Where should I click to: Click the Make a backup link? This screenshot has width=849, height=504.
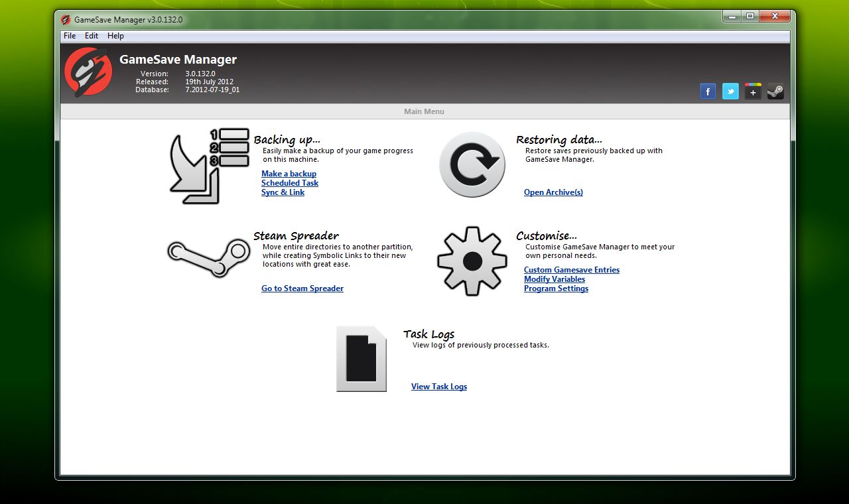point(289,174)
